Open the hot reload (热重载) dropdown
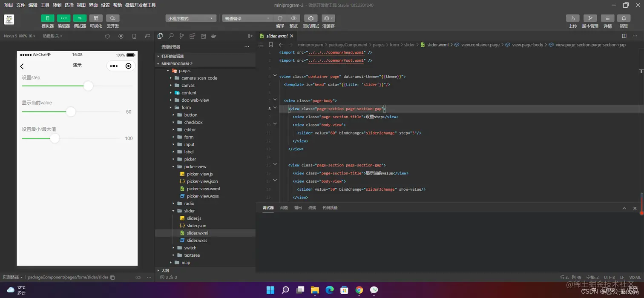Screen dimensions: 644x298 52,36
